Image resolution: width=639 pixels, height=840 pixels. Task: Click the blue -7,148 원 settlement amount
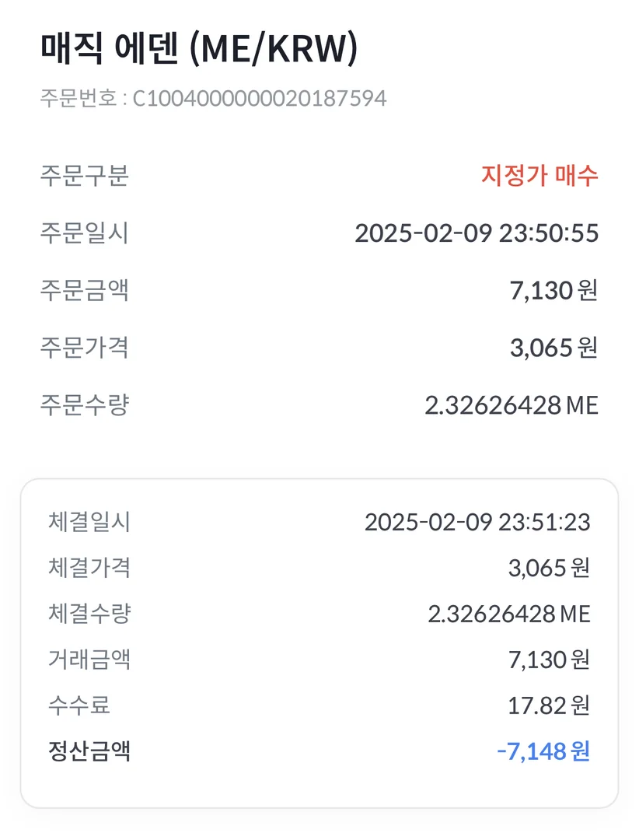coord(543,751)
